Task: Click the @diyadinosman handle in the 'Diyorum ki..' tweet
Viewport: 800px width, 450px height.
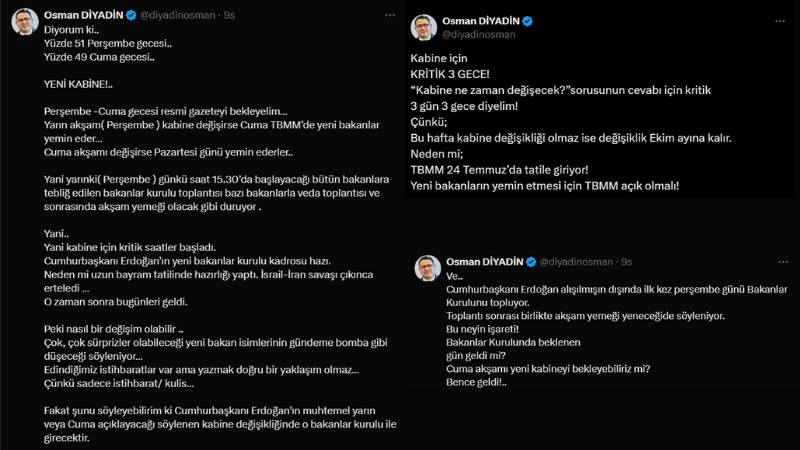Action: (x=178, y=15)
